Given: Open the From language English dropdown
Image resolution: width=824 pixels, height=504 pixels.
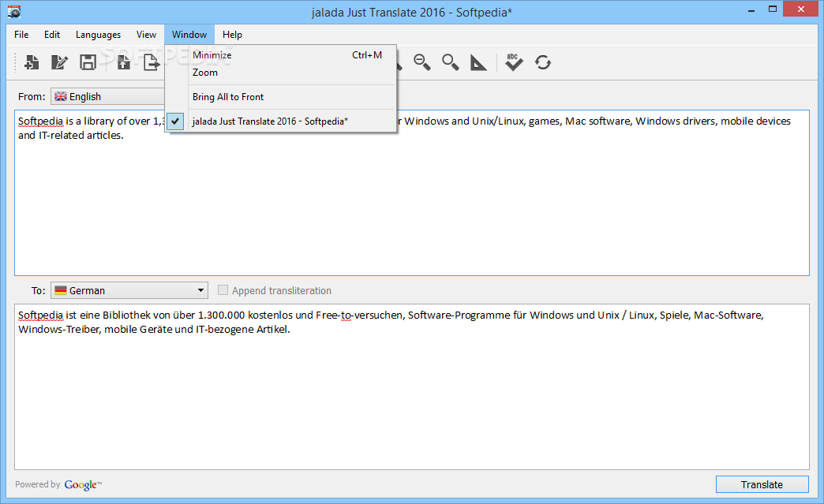Looking at the screenshot, I should pos(107,96).
